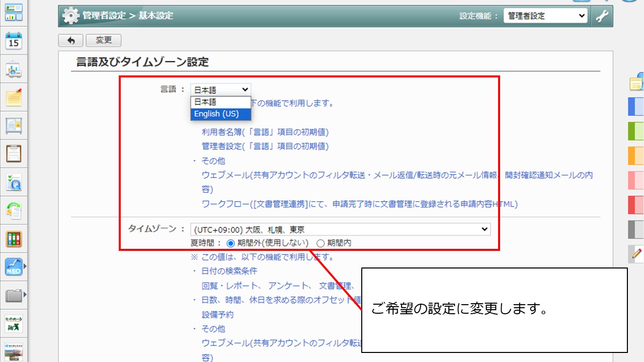Open the 設定機能 管理者設定 dropdown
This screenshot has height=362, width=644.
click(546, 16)
